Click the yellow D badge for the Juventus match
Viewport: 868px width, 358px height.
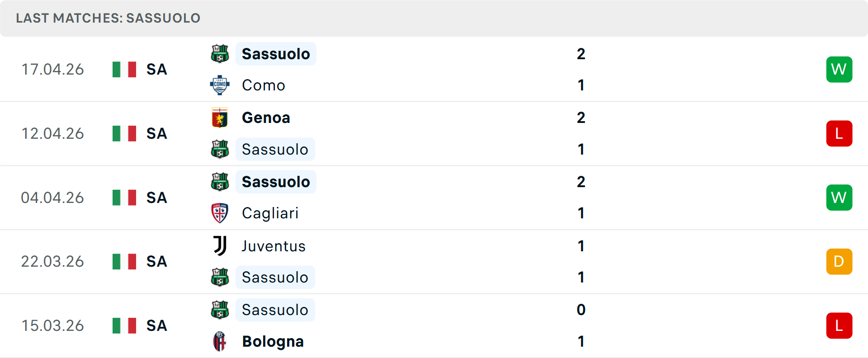click(839, 261)
